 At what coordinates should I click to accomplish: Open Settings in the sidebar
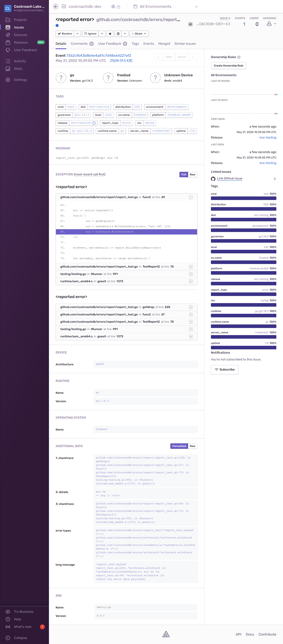click(x=20, y=80)
